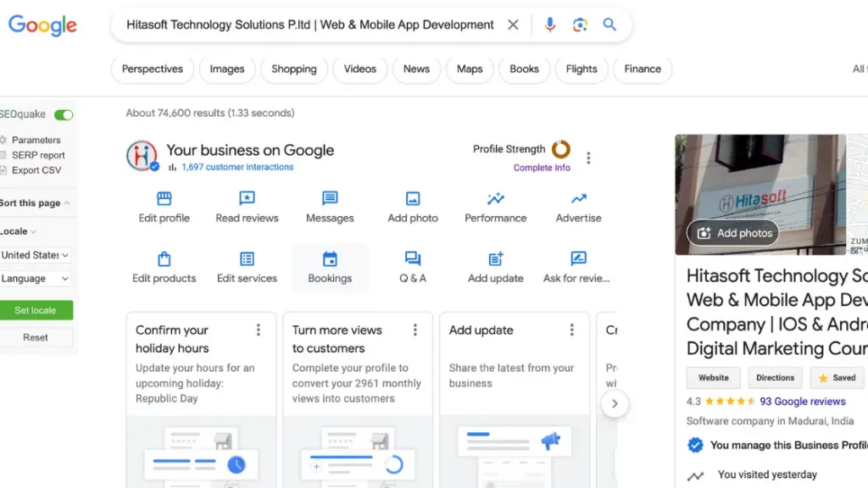Start voice search with microphone icon

[549, 25]
